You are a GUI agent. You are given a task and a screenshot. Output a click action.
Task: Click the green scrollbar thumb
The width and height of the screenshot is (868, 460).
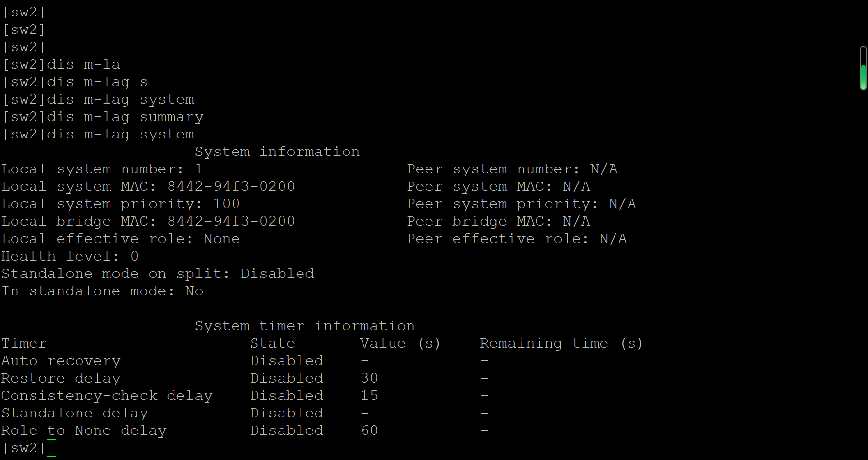coord(863,77)
